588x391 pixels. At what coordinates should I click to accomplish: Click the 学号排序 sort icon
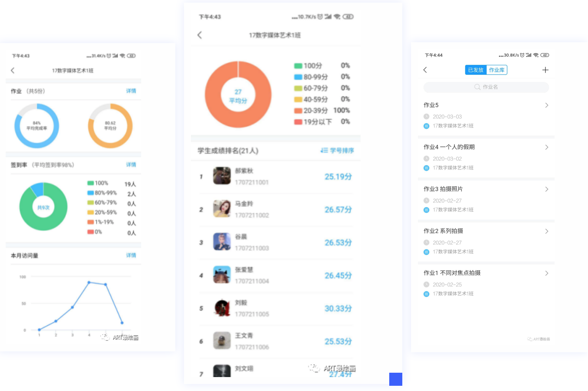[x=324, y=151]
